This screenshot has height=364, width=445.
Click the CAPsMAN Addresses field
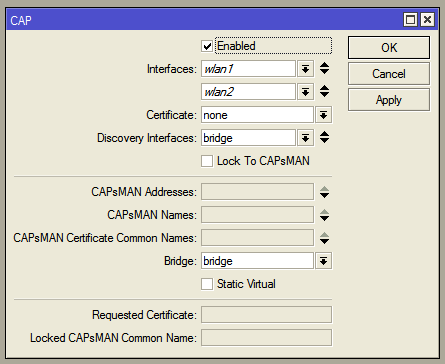pos(257,192)
